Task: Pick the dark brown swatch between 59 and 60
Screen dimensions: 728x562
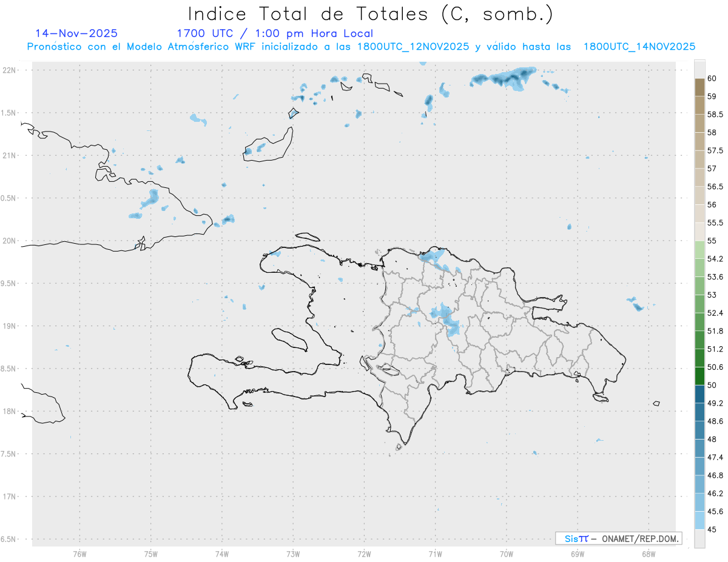Action: pos(699,87)
